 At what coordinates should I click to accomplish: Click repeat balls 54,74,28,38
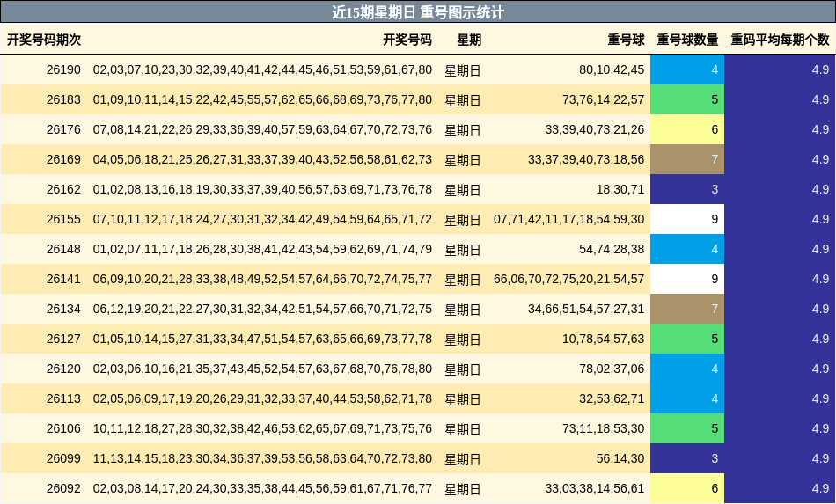(612, 249)
